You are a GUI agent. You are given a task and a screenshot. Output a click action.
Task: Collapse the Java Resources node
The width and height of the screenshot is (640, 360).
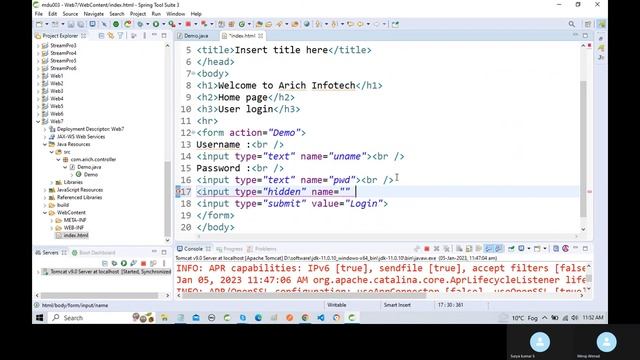45,144
